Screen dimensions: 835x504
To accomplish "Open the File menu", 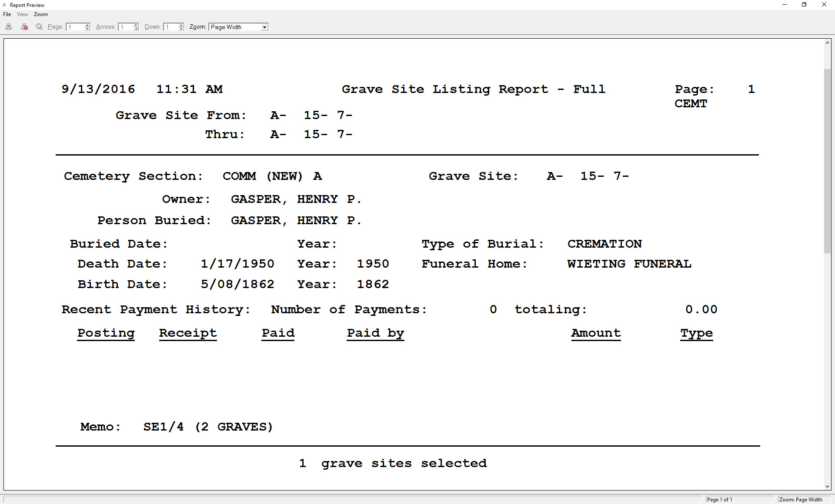I will [x=7, y=14].
